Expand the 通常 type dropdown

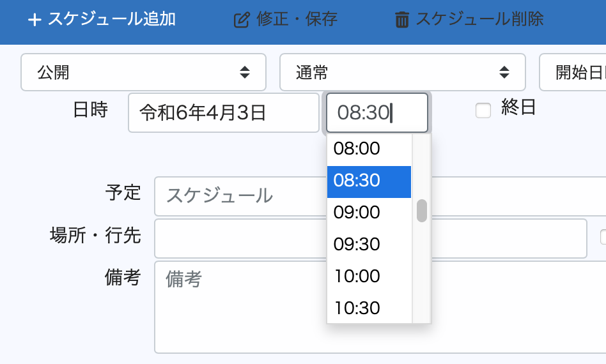pos(402,72)
